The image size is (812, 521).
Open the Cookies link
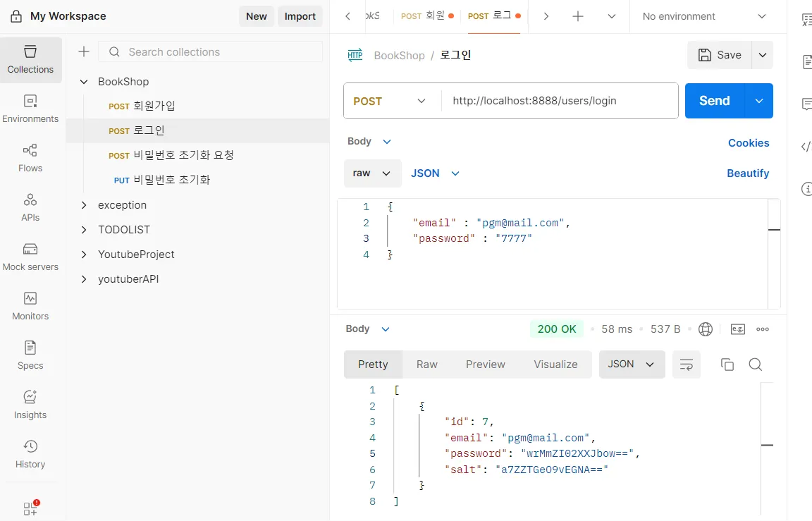click(x=749, y=143)
